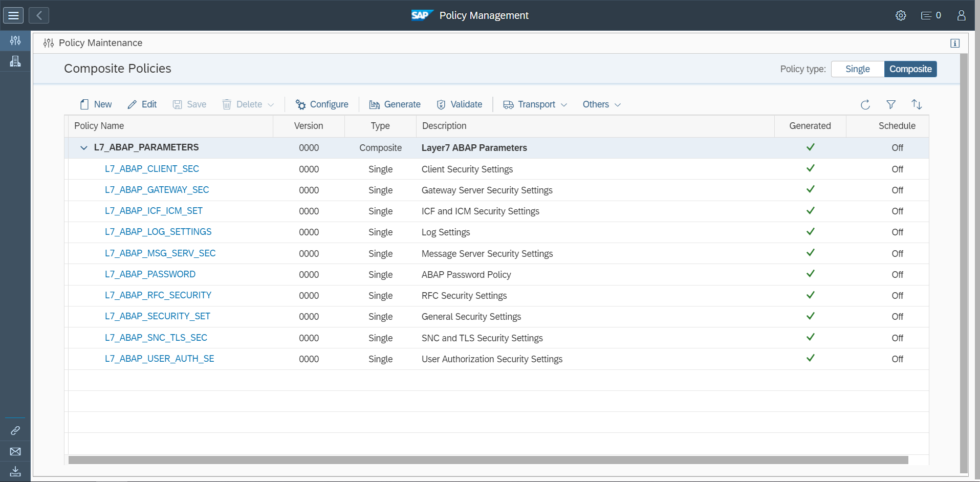Click Generate in the toolbar
Image resolution: width=980 pixels, height=482 pixels.
tap(395, 104)
